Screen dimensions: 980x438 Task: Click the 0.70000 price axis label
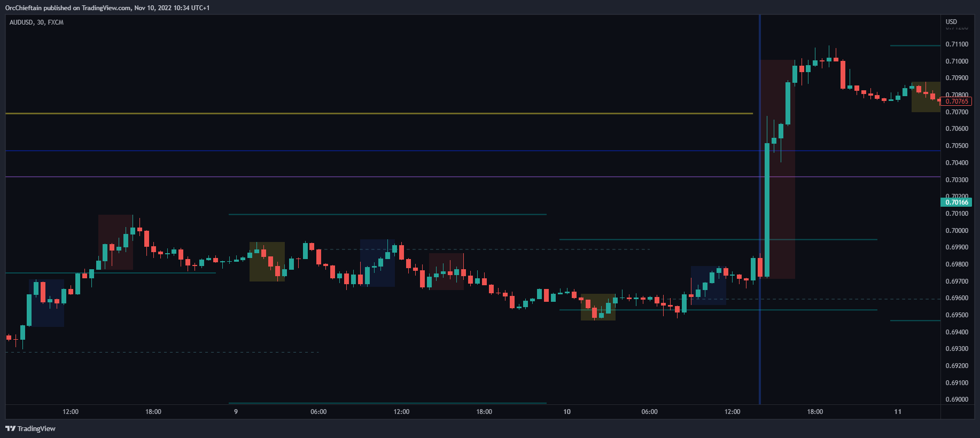[x=956, y=231]
